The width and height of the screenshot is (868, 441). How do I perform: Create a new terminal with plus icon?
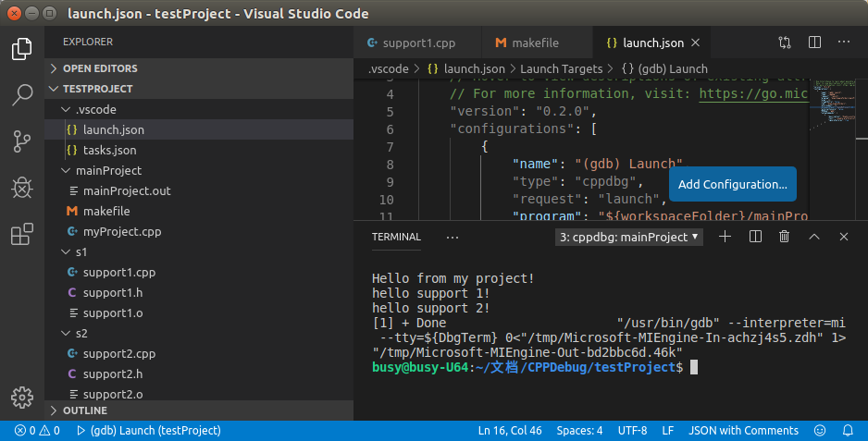[x=725, y=237]
